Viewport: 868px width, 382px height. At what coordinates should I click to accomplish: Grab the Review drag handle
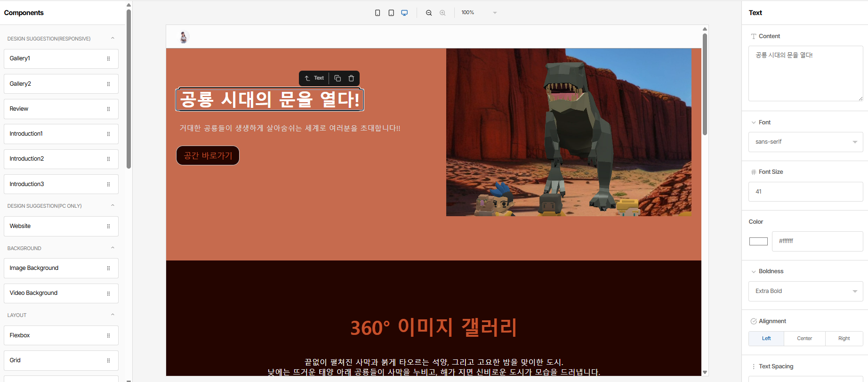(x=108, y=109)
